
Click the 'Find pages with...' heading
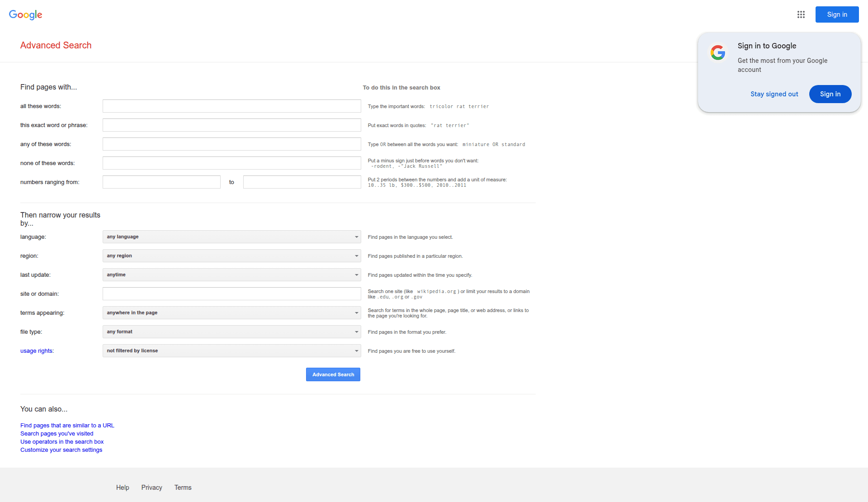[48, 87]
